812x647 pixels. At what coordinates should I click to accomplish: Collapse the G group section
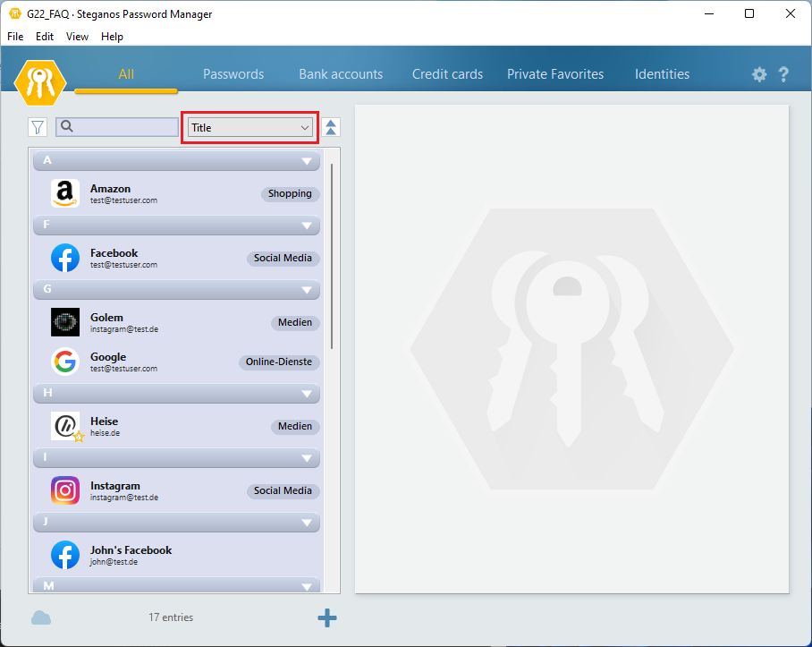[307, 290]
